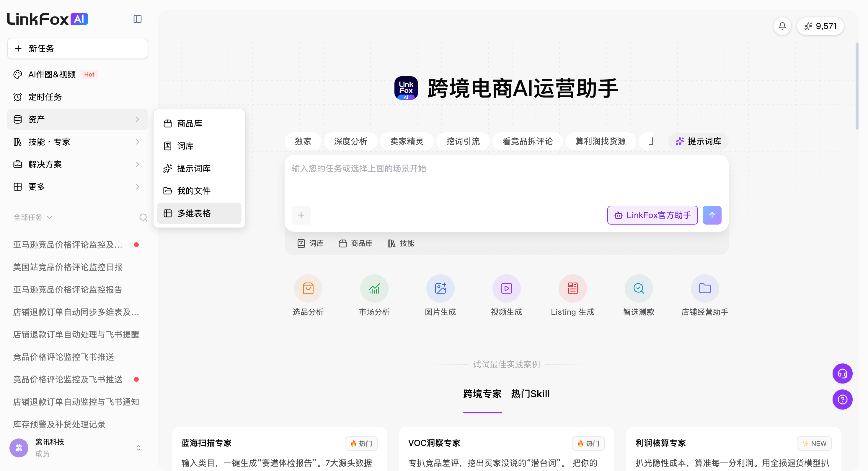
Task: Collapse the sidebar with the panel icon
Action: (x=138, y=19)
